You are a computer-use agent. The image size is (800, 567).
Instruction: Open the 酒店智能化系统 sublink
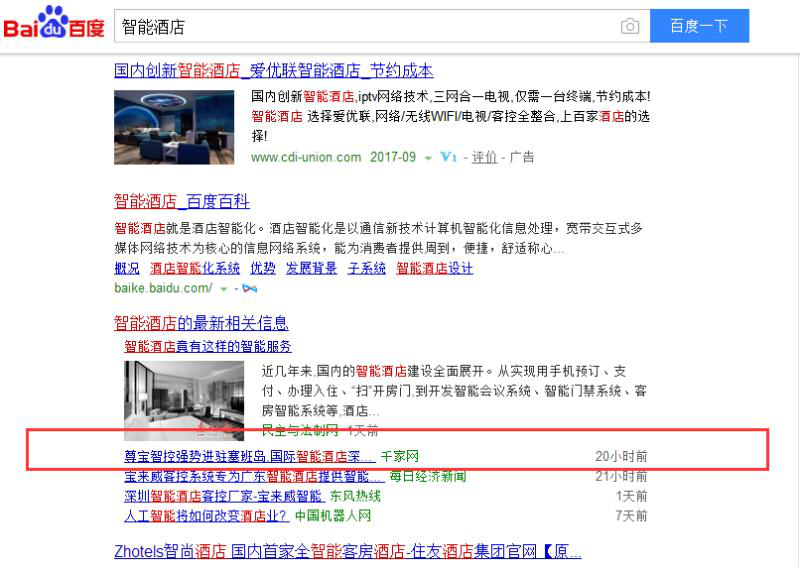195,268
